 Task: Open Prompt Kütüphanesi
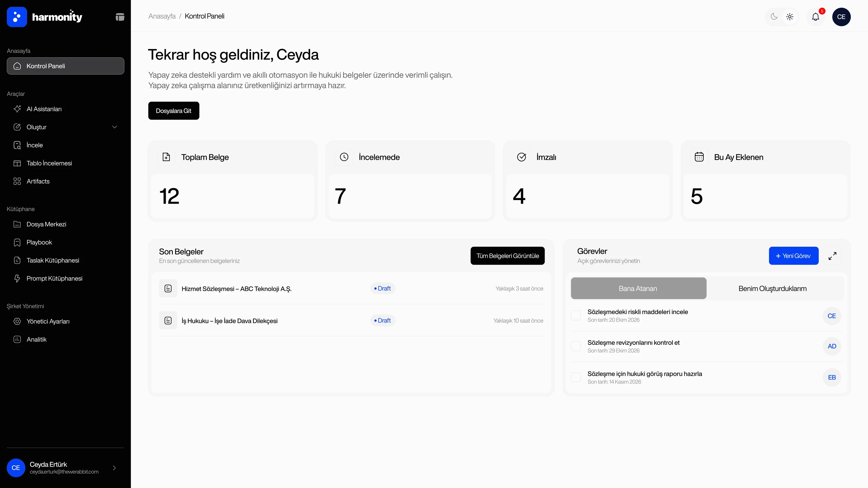click(65, 278)
